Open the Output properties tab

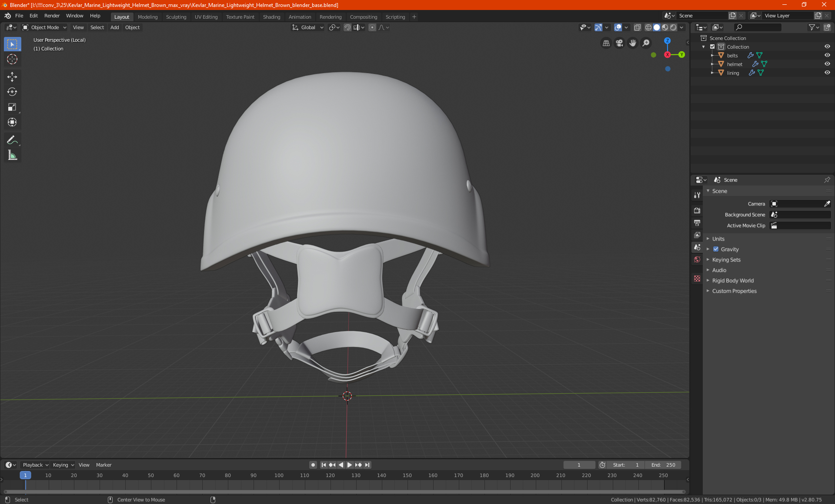tap(697, 223)
